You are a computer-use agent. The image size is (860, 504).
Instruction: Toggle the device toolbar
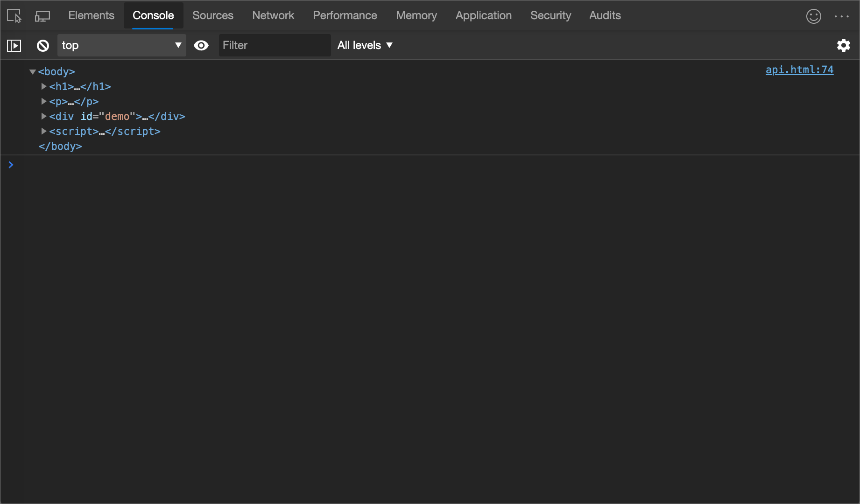[x=42, y=15]
